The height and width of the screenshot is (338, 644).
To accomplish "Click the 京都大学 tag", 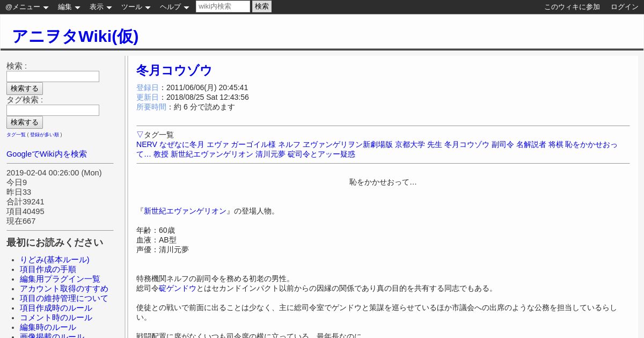I will [410, 144].
